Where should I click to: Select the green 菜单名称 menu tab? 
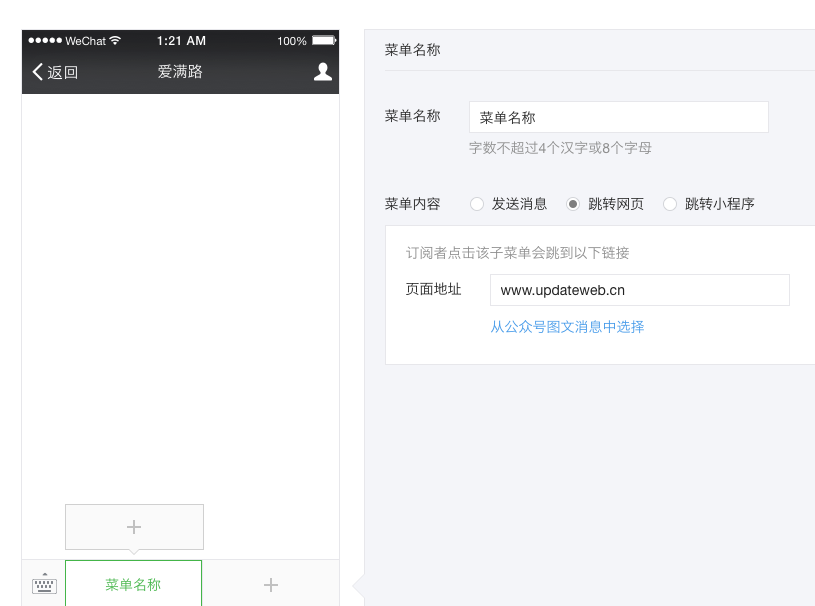(x=133, y=585)
